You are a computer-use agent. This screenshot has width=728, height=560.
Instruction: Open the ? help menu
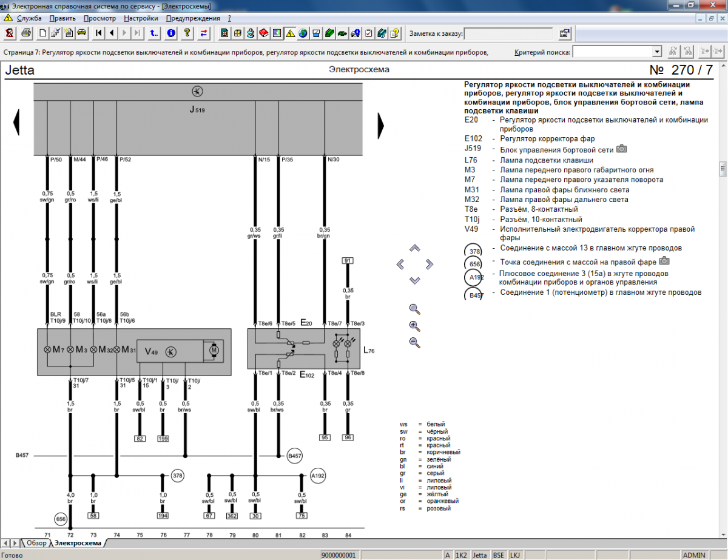(229, 18)
